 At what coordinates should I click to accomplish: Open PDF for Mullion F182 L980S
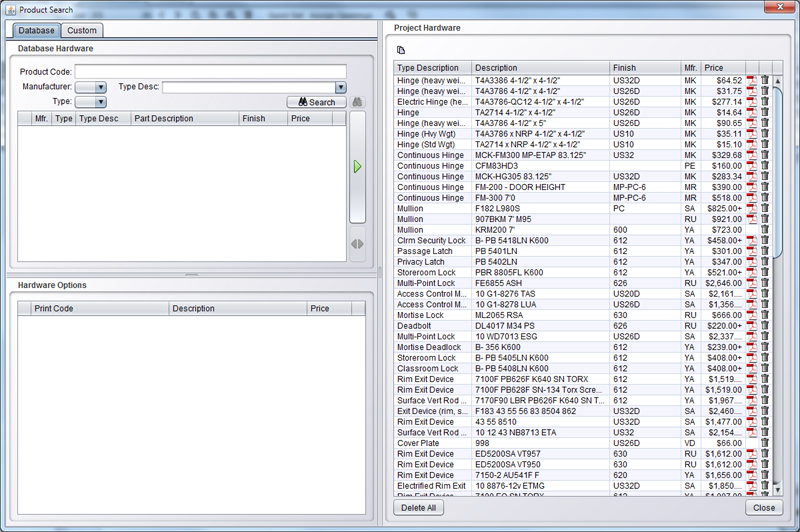pos(752,209)
